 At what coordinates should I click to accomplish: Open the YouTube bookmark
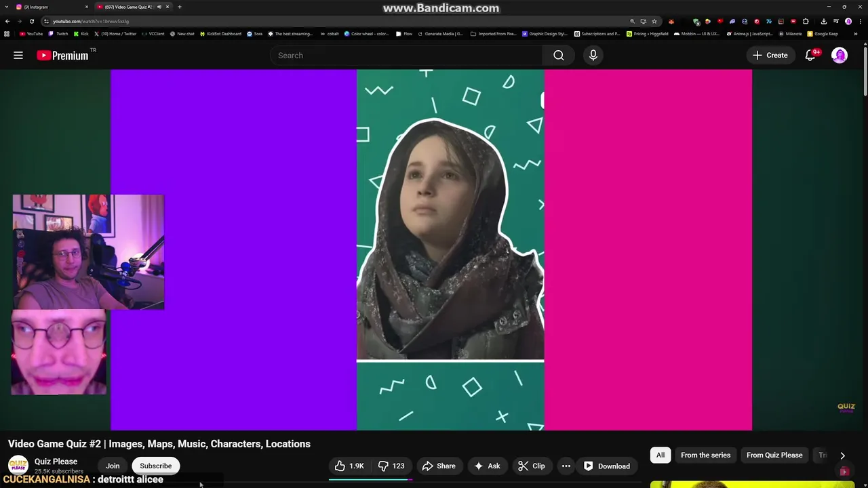tap(31, 34)
